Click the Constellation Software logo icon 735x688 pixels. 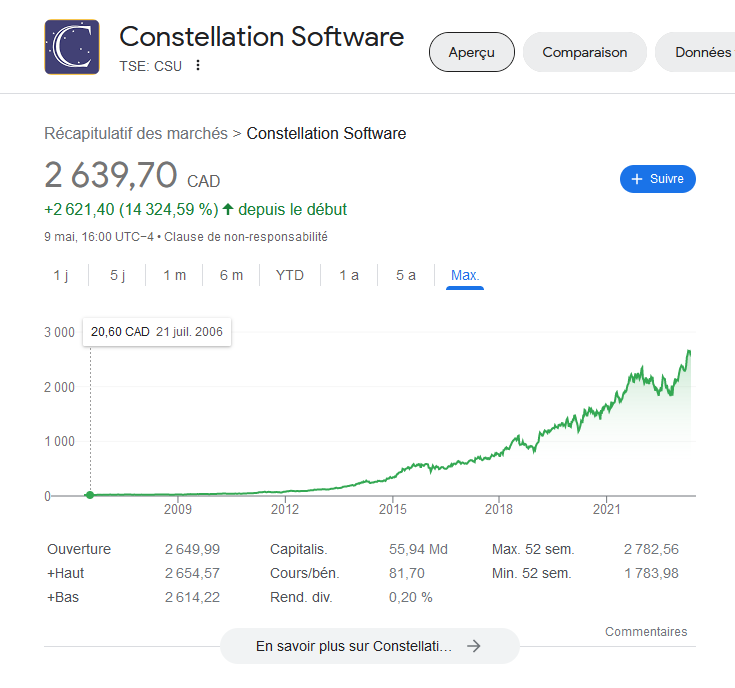(71, 47)
